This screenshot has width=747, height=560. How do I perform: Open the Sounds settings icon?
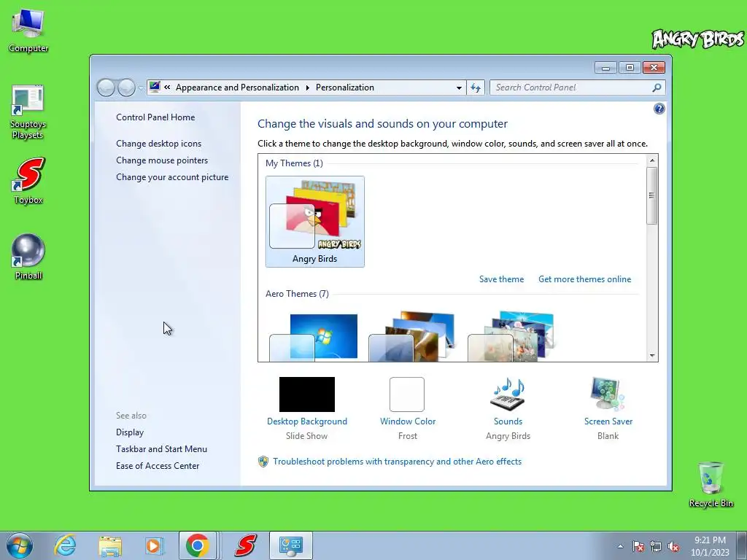[x=508, y=394]
